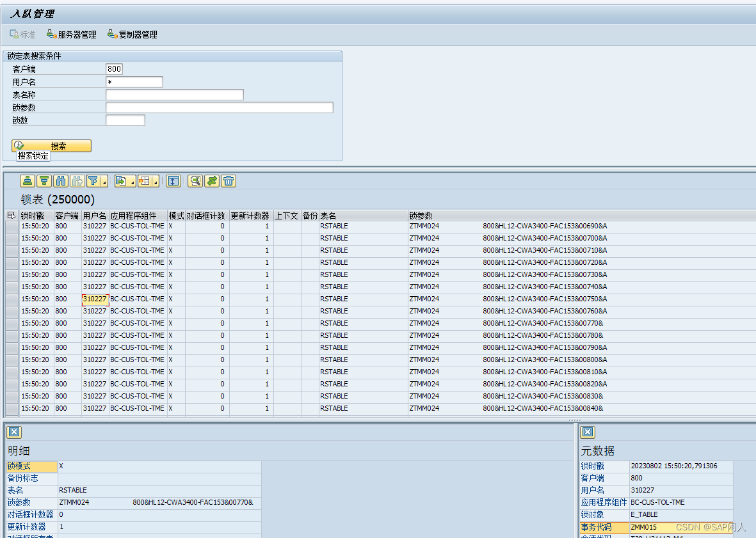Select row ending in 00780& via row selector

pyautogui.click(x=12, y=336)
